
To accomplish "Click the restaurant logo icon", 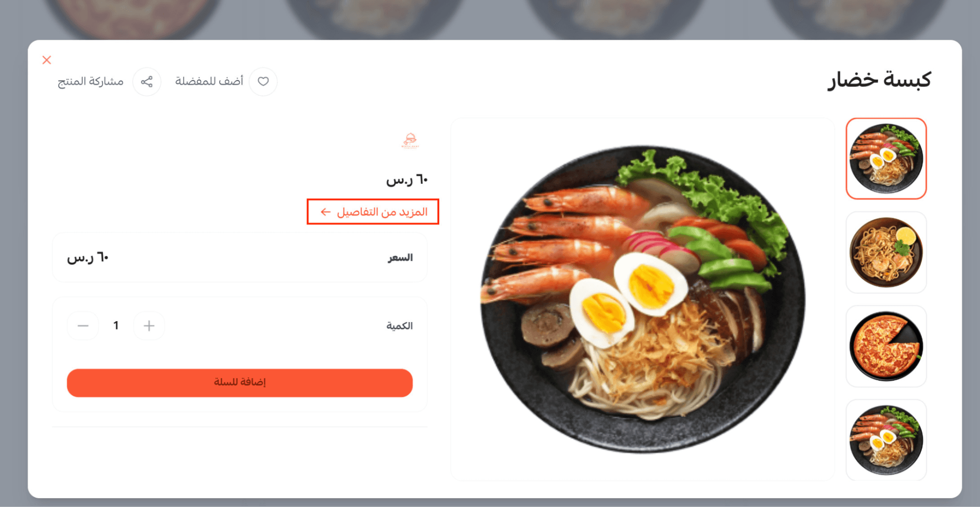I will [410, 140].
